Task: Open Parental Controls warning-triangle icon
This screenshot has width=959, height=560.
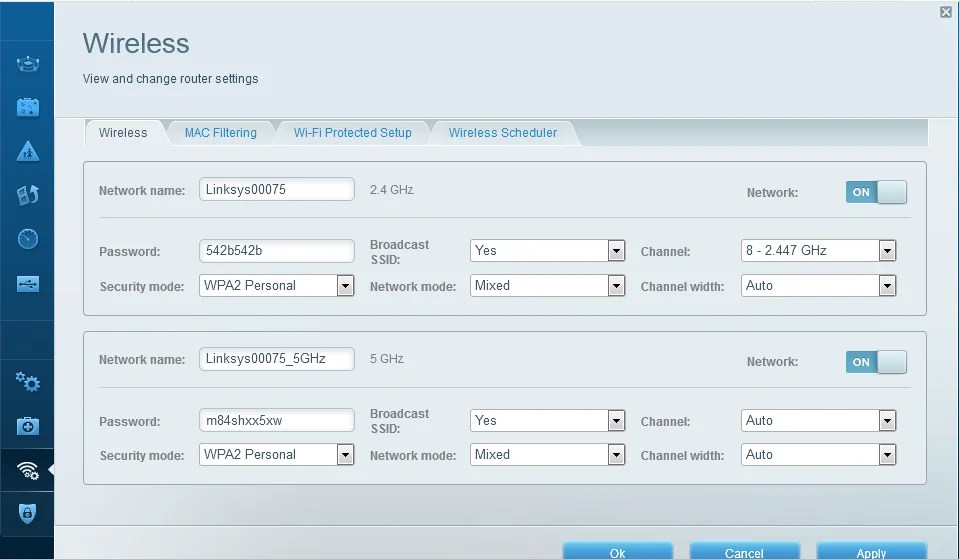Action: [28, 151]
